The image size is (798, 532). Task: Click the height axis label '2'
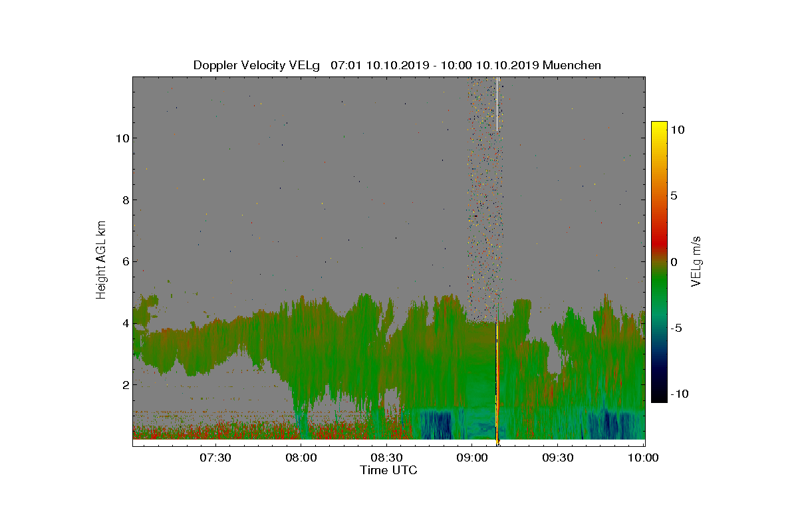click(x=124, y=385)
